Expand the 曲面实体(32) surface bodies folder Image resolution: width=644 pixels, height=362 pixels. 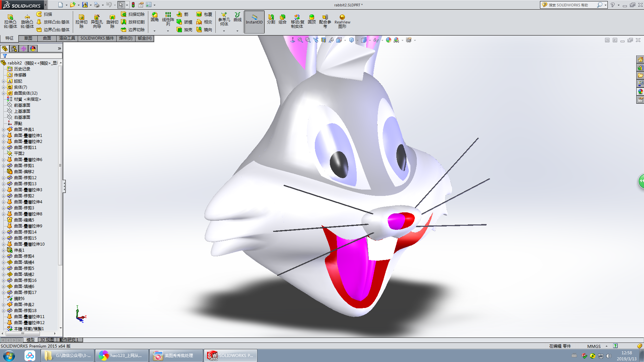(4, 93)
